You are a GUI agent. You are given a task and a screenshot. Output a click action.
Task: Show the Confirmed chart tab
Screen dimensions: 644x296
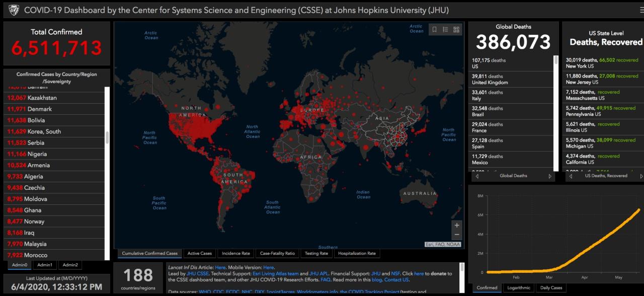[x=487, y=288]
